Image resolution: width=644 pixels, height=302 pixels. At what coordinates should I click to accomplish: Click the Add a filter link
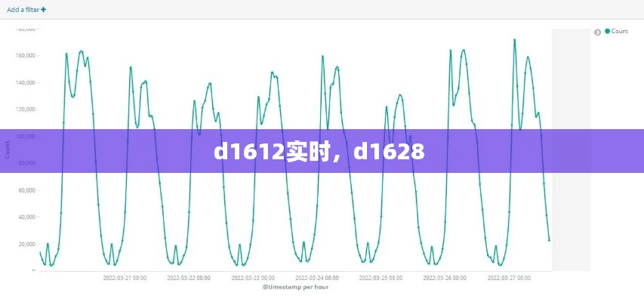(x=26, y=10)
